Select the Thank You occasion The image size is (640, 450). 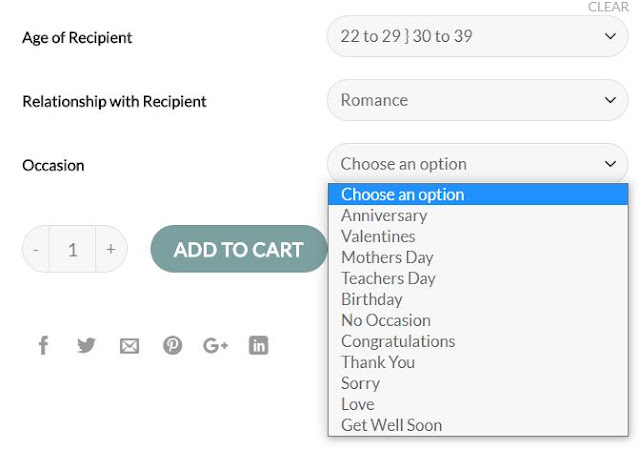377,362
